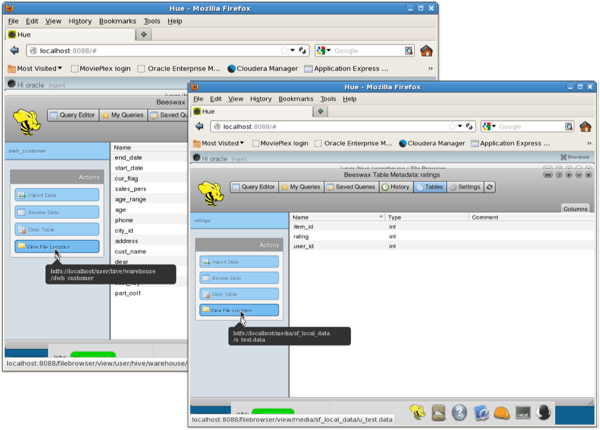Open Query Editor in front Beeswax window

tap(254, 187)
